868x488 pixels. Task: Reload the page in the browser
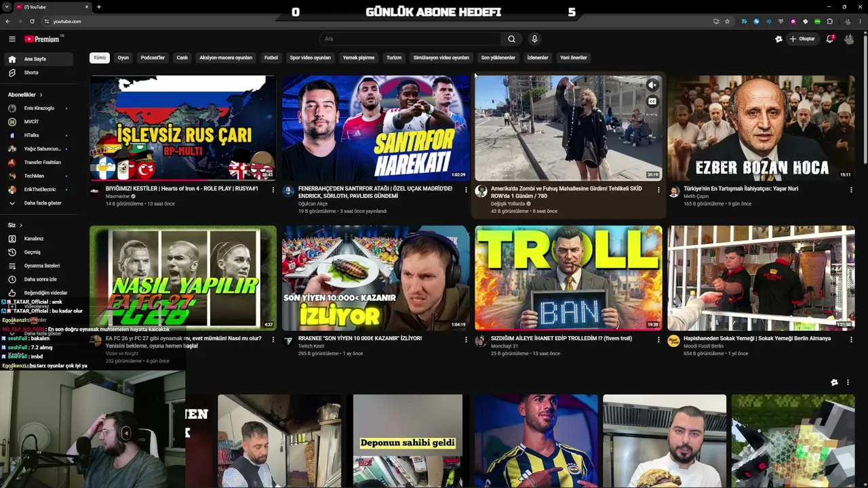coord(32,21)
